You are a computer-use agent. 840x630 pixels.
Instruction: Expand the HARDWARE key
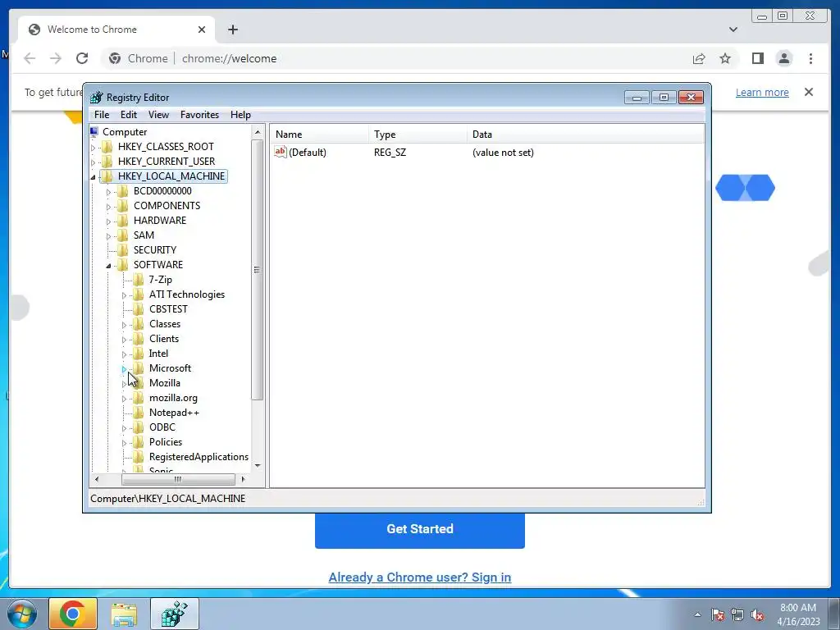click(109, 221)
